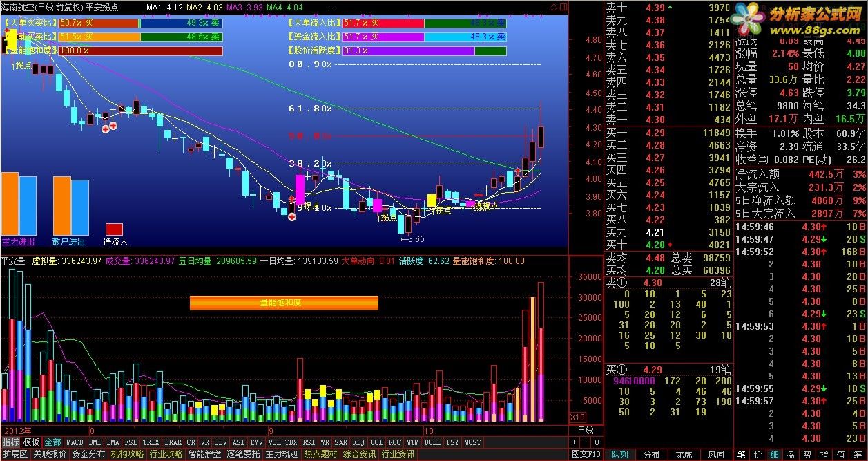
Task: Apply the VOL-TDX indicator
Action: point(282,442)
